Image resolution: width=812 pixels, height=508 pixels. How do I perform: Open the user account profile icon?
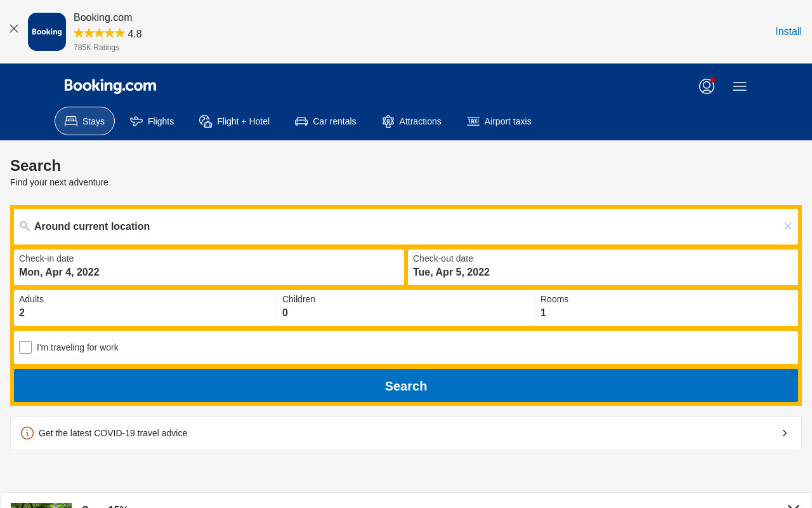click(x=707, y=86)
